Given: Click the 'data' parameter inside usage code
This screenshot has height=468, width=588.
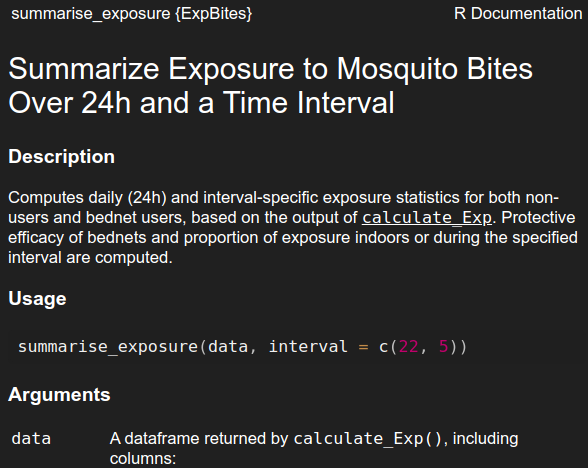Looking at the screenshot, I should [x=228, y=346].
